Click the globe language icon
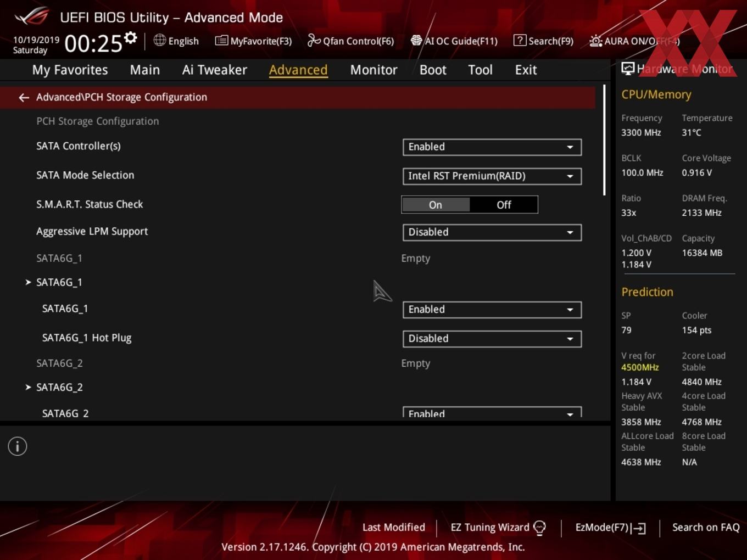Image resolution: width=747 pixels, height=560 pixels. [160, 40]
